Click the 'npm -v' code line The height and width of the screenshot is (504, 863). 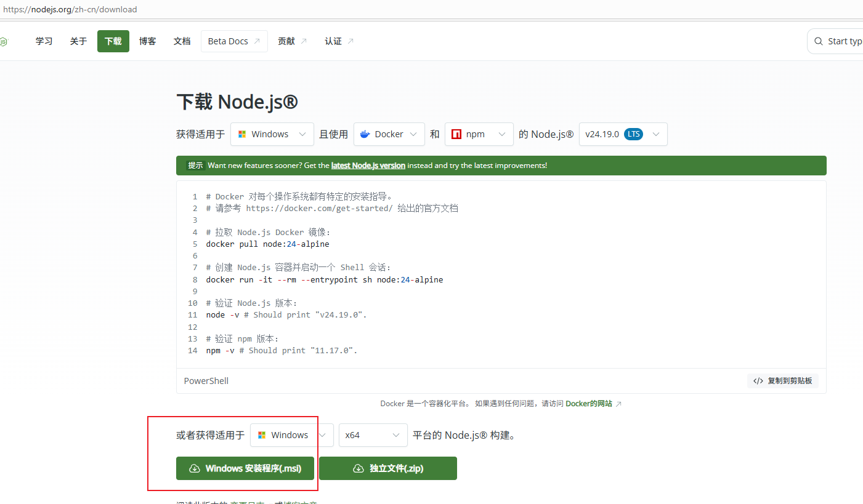coord(282,350)
